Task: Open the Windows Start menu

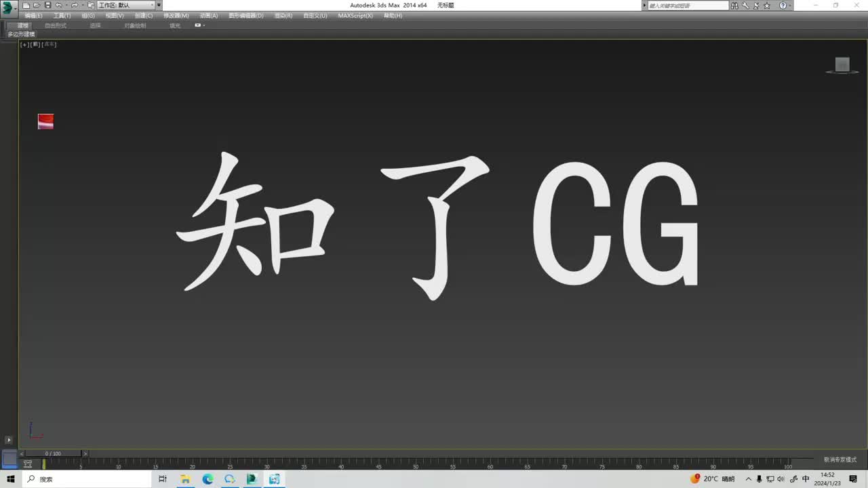Action: coord(11,479)
